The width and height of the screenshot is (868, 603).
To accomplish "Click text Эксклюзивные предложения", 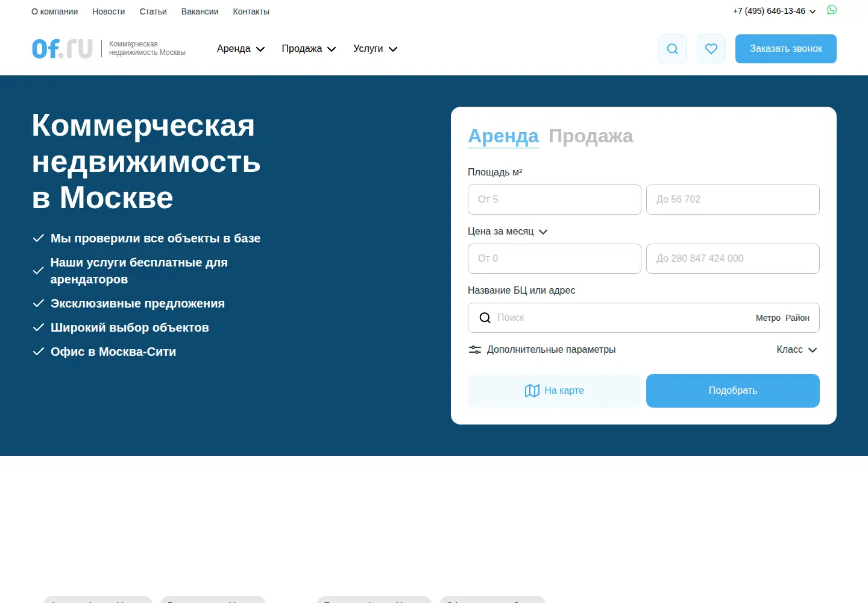I will point(137,303).
